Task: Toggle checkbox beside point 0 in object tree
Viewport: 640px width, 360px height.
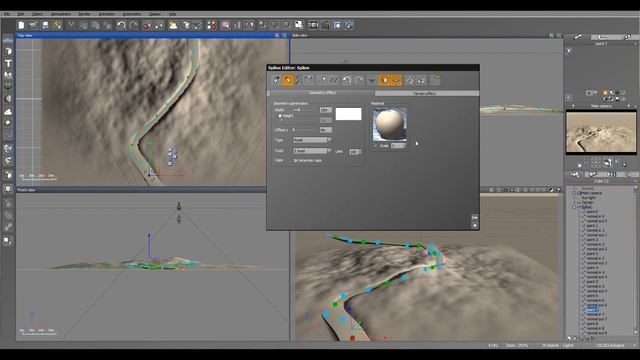Action: click(583, 212)
